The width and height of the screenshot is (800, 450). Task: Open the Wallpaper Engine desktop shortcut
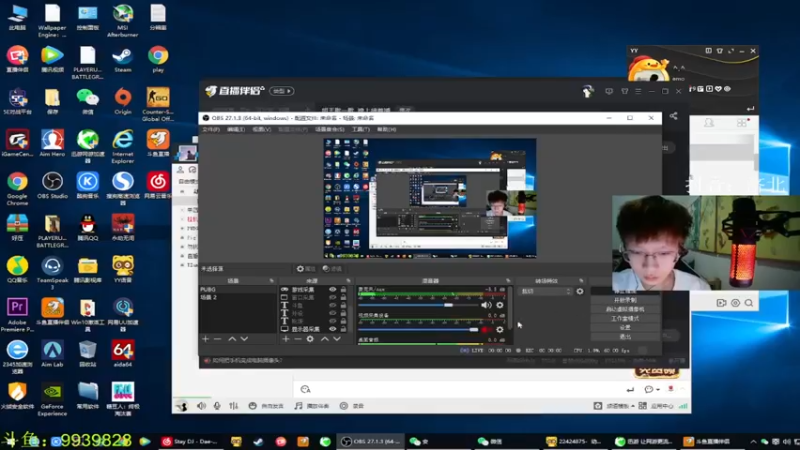pos(52,20)
